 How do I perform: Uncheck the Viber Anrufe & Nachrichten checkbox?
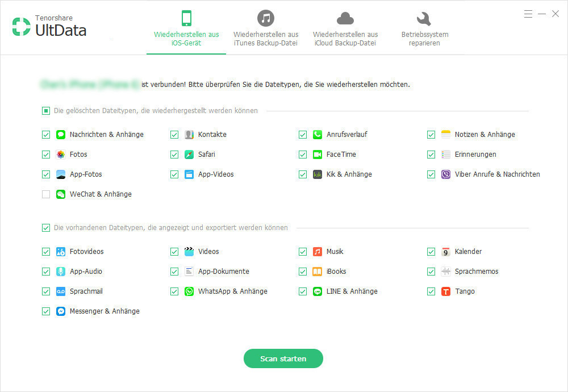431,174
